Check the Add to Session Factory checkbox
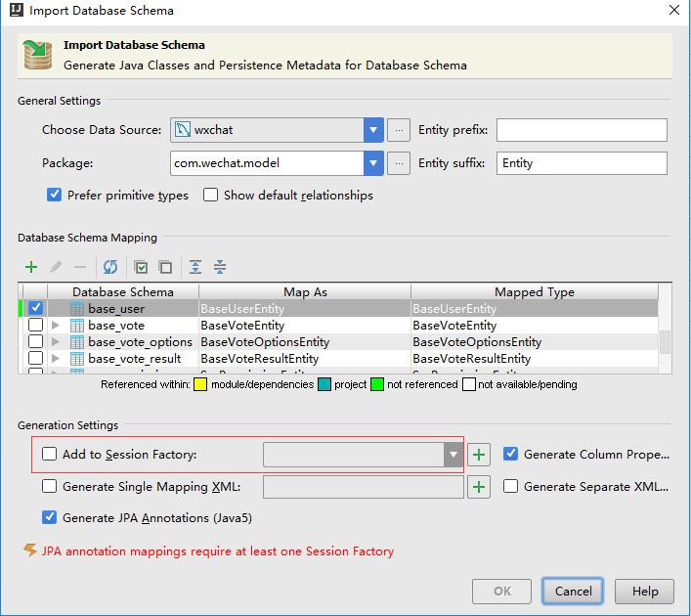Image resolution: width=691 pixels, height=616 pixels. [x=50, y=455]
